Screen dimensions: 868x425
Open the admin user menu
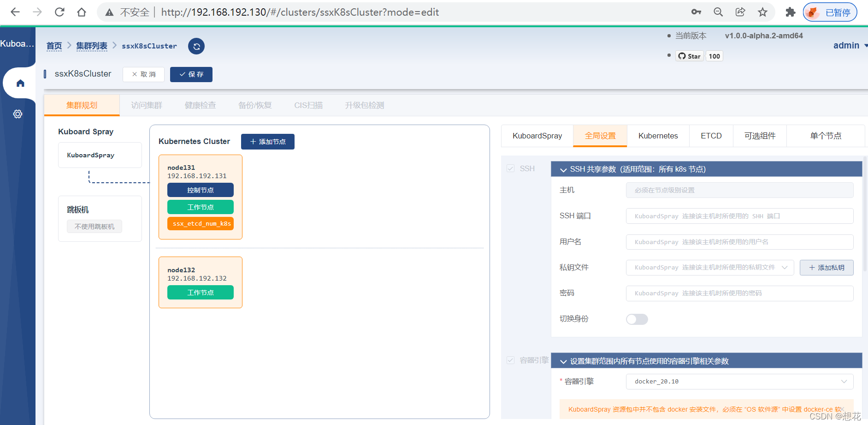[x=850, y=45]
